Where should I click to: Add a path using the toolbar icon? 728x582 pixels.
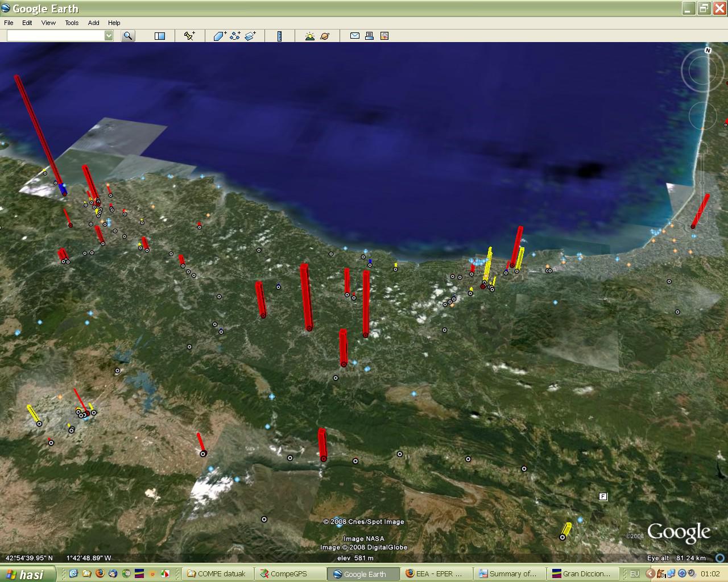click(x=235, y=36)
